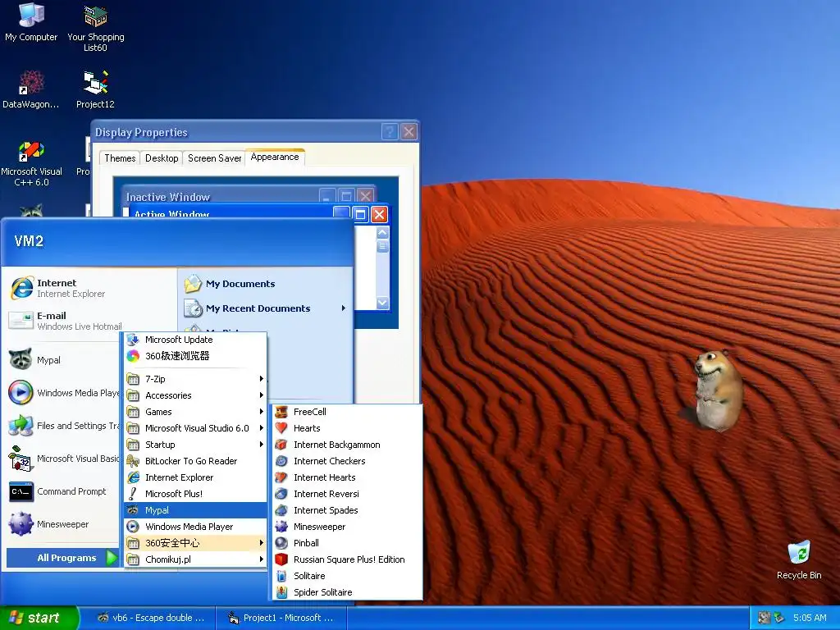
Task: Open Windows Media Player in All Programs
Action: coord(195,527)
